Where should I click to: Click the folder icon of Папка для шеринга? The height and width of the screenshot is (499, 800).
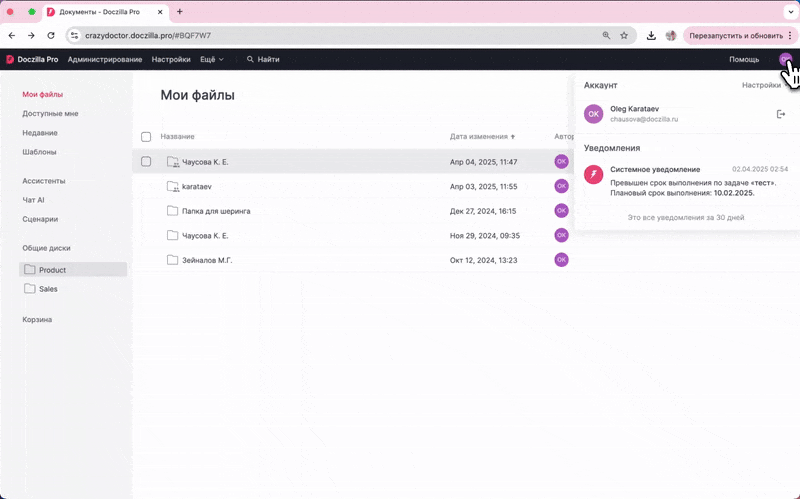172,211
